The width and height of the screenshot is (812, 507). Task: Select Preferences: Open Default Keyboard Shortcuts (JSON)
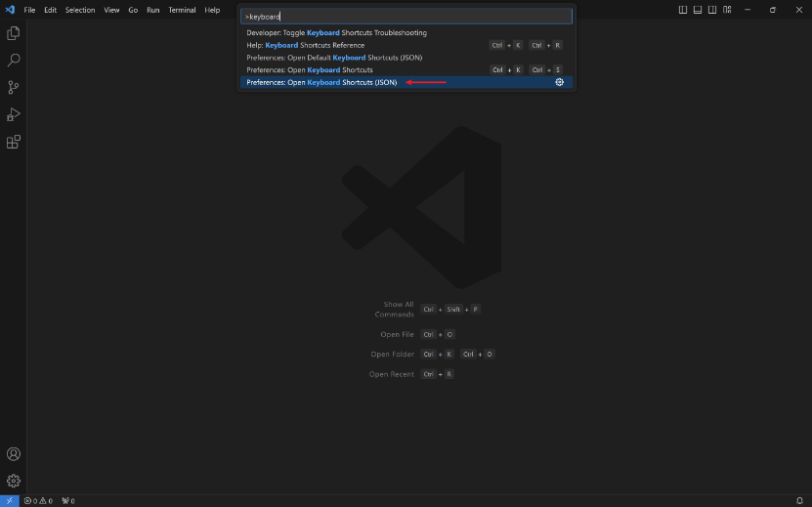(x=406, y=58)
